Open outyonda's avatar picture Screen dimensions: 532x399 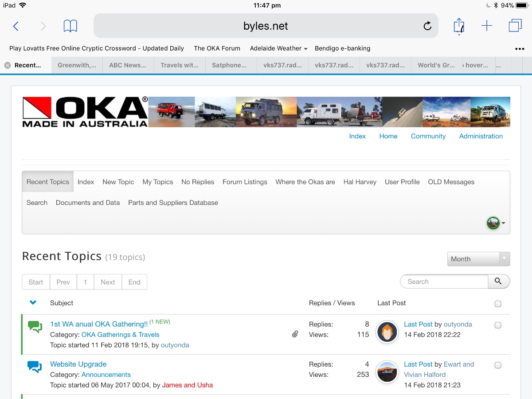387,332
